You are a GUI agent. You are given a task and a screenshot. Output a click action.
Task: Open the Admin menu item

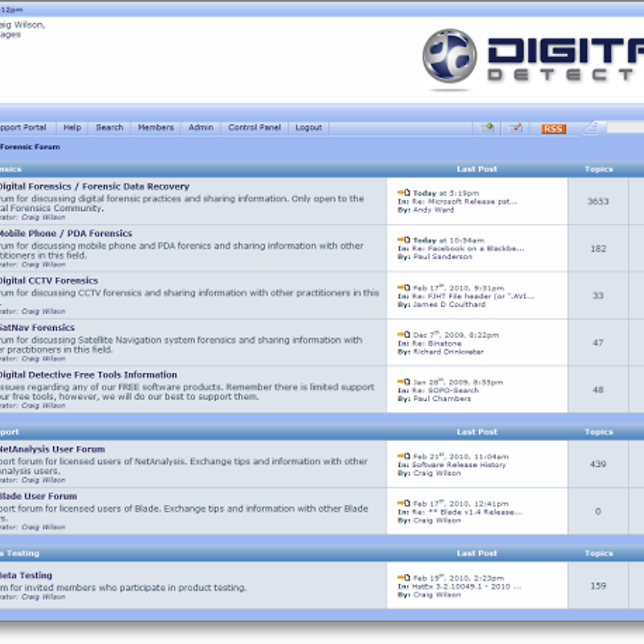click(201, 127)
